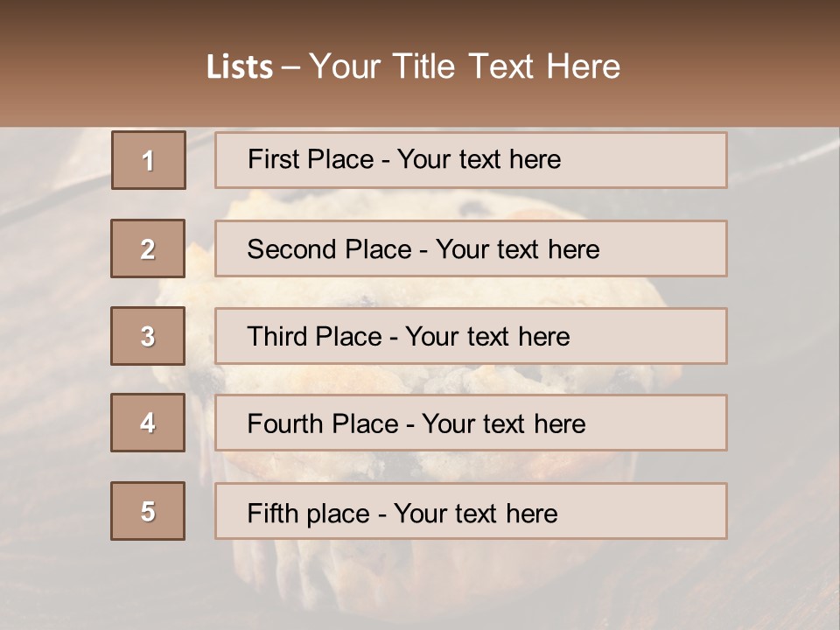Click the number 3 box
Viewport: 840px width, 630px height.
coord(148,336)
